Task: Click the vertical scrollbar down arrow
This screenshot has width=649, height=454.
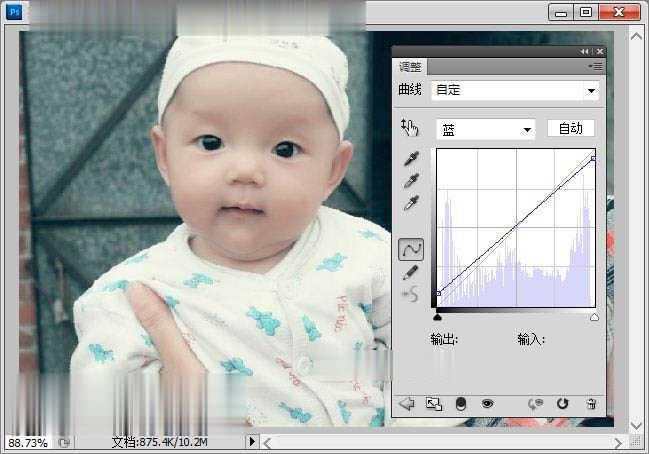Action: [636, 425]
